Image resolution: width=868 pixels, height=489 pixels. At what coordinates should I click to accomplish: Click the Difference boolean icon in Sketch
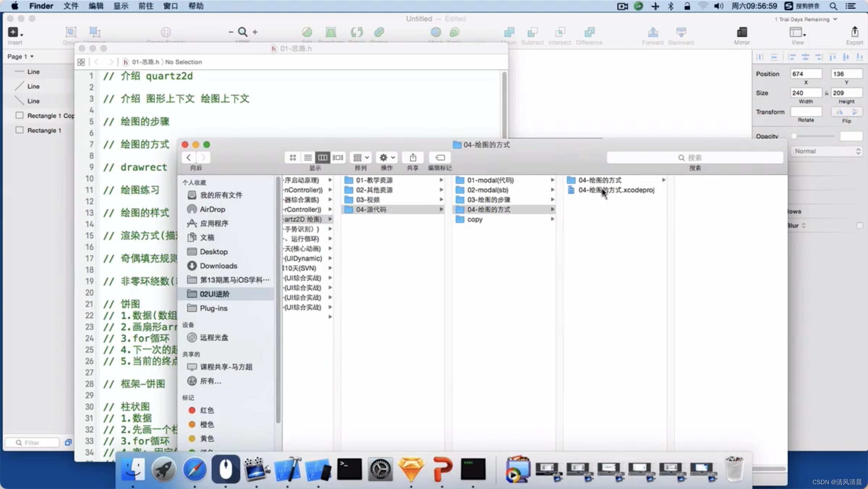pos(589,32)
